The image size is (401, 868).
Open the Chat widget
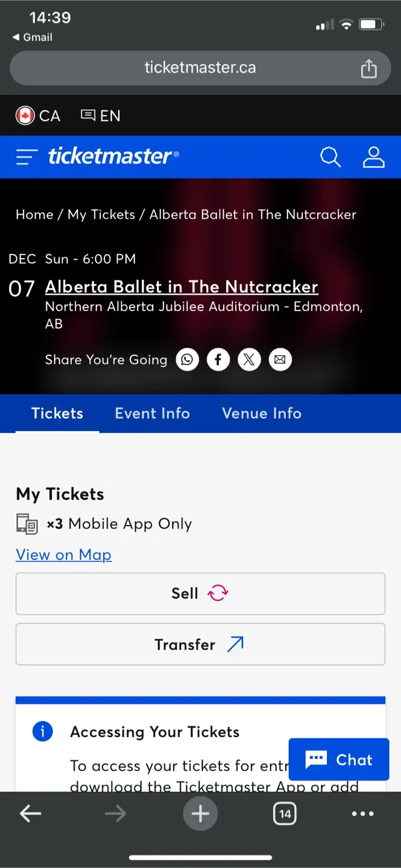click(338, 759)
